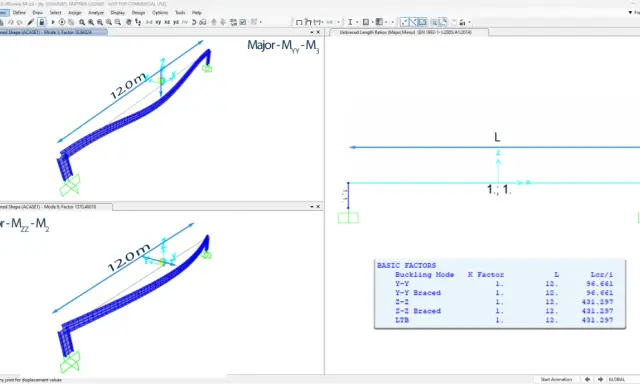Click the Y-Y Lcr/i value 96.661
Image resolution: width=640 pixels, height=384 pixels.
pyautogui.click(x=599, y=284)
